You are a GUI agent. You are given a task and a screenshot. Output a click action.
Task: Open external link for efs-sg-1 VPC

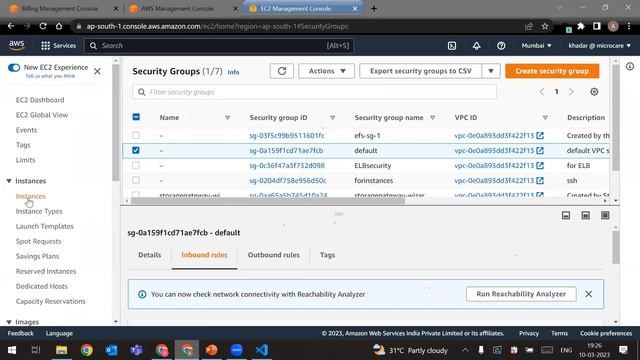click(540, 136)
